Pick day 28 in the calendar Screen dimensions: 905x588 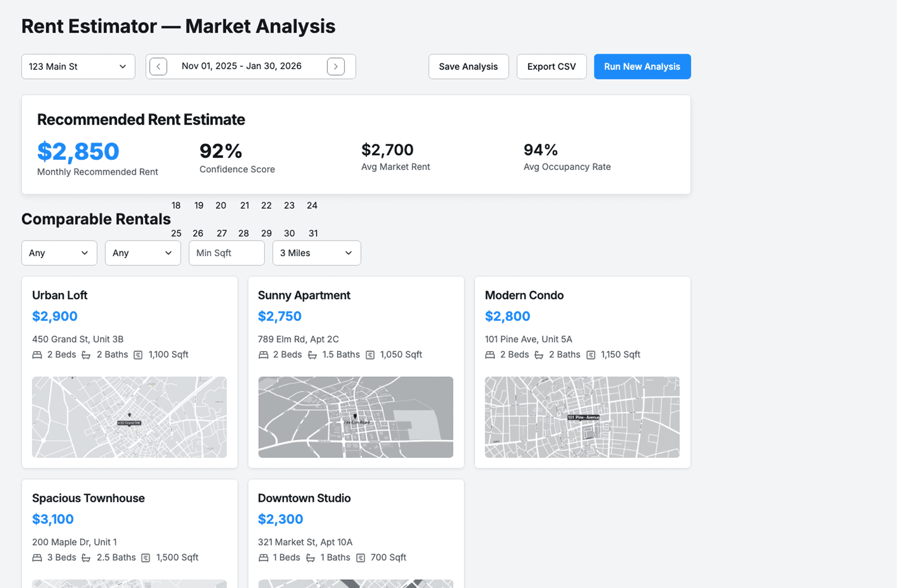pyautogui.click(x=243, y=233)
